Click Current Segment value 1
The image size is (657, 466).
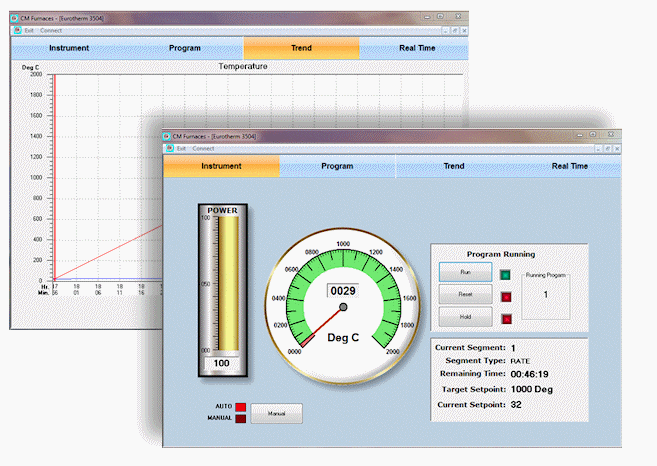pos(513,348)
